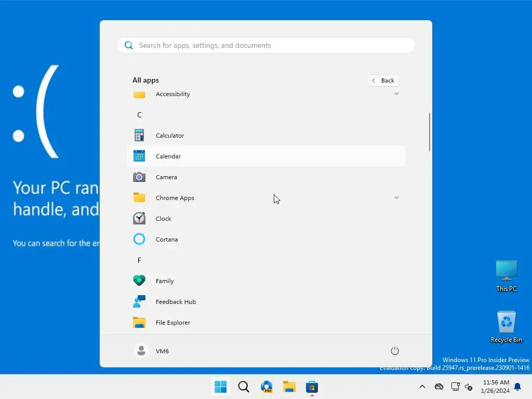Click the VM6 user account avatar
The width and height of the screenshot is (532, 399).
[x=141, y=351]
